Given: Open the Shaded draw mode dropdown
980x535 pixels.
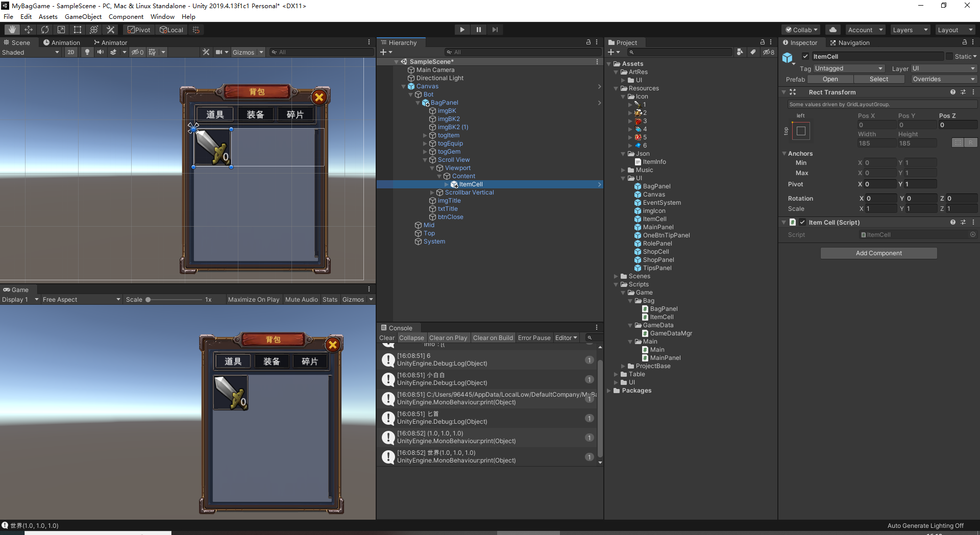Looking at the screenshot, I should [31, 52].
